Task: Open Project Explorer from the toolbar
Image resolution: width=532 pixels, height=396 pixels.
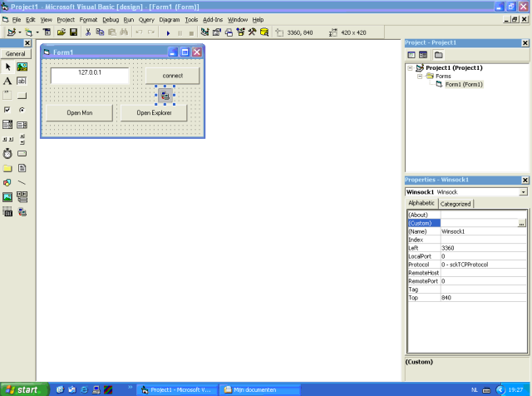Action: click(204, 32)
